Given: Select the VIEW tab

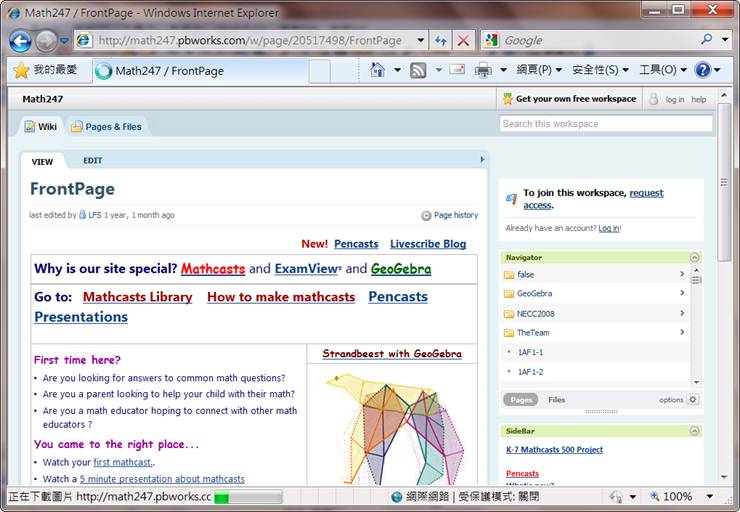Looking at the screenshot, I should 42,162.
